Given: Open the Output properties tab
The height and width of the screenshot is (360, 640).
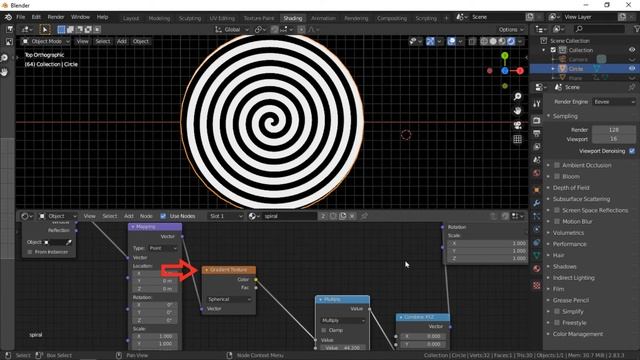Looking at the screenshot, I should (537, 133).
